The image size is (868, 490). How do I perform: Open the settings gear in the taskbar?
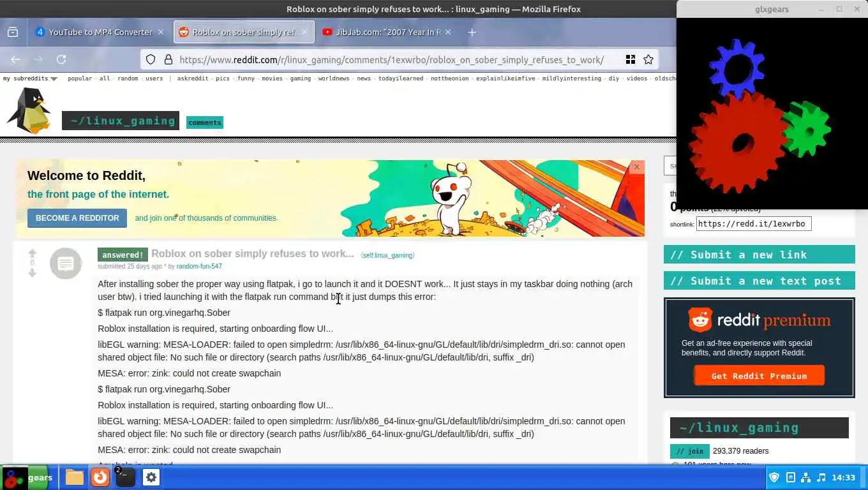coord(151,477)
